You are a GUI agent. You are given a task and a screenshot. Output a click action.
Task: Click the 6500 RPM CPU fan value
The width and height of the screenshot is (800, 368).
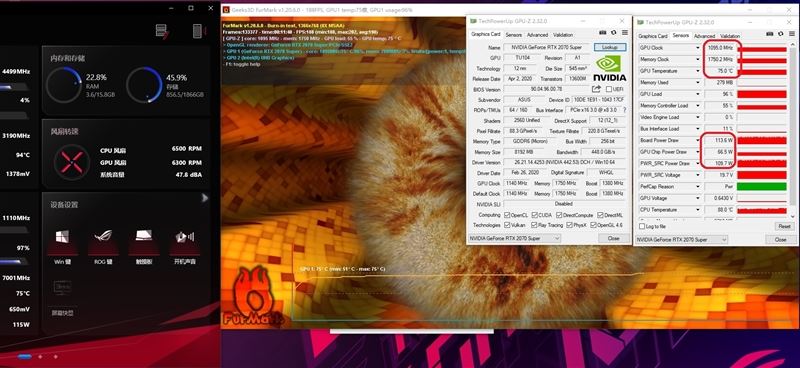pyautogui.click(x=187, y=149)
